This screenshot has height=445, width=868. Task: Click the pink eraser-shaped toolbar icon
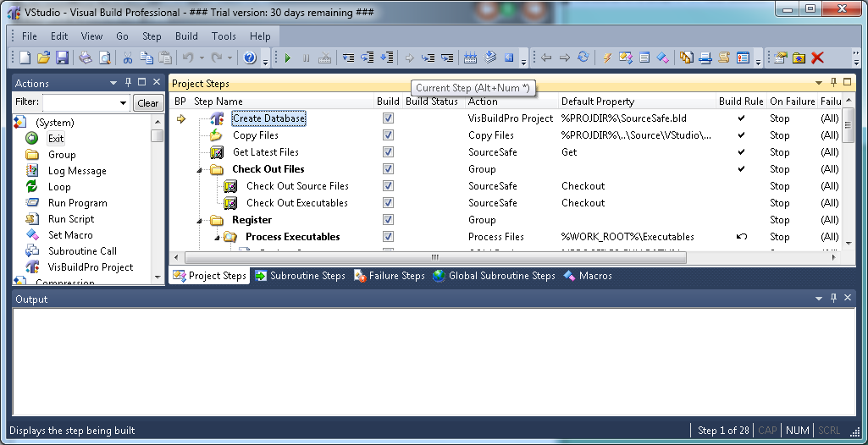pos(663,58)
